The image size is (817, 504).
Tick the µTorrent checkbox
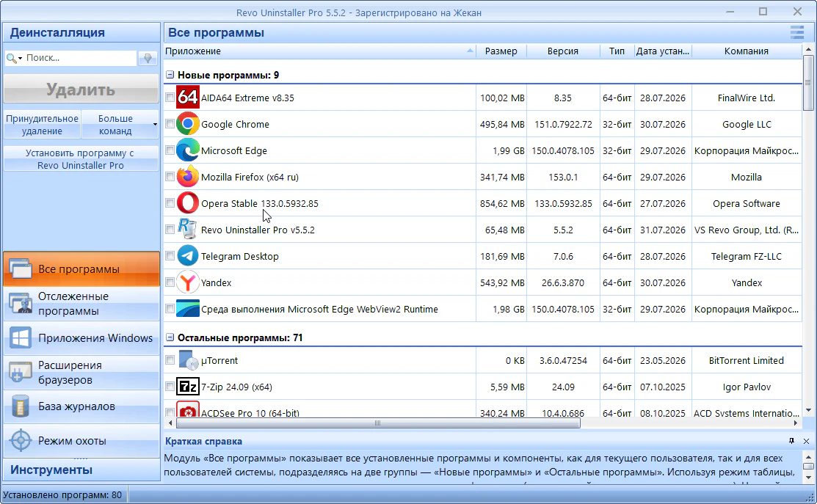(170, 359)
